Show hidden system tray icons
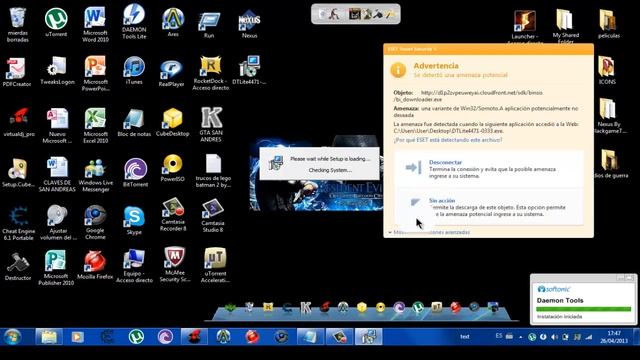The image size is (640, 360). pos(521,337)
